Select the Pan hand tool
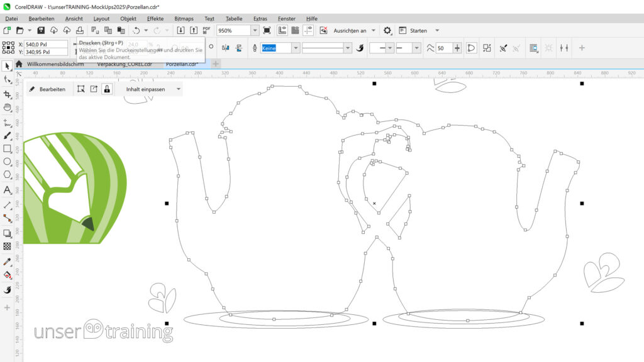The image size is (644, 362). coord(7,108)
